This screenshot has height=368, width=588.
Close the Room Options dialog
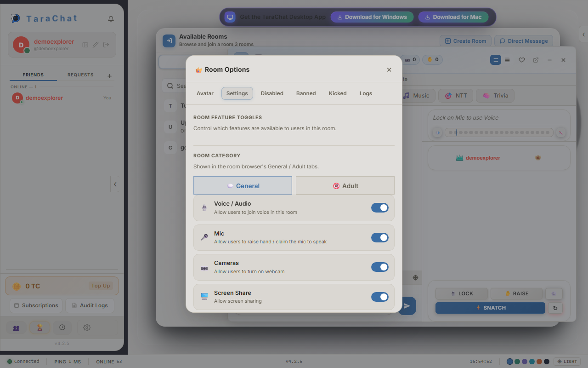[x=389, y=70]
